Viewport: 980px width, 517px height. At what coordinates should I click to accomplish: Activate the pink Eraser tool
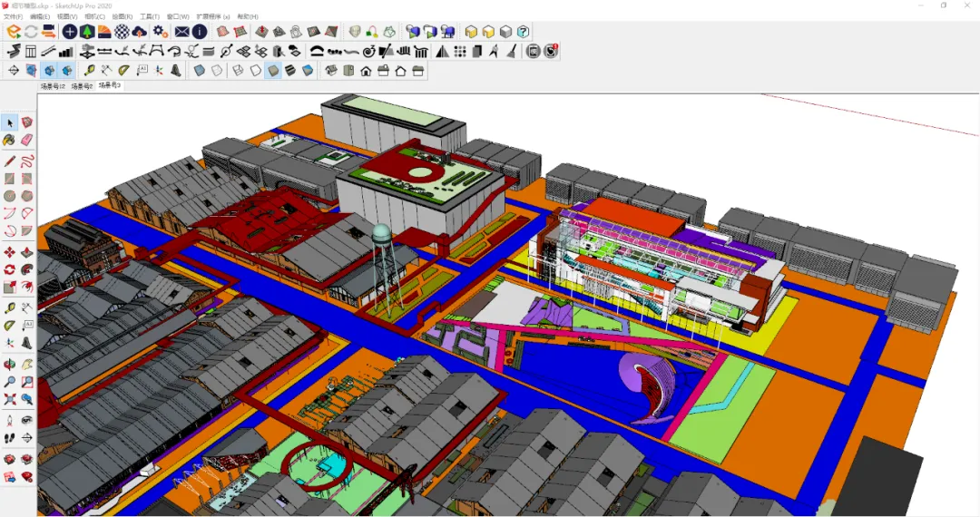click(27, 141)
